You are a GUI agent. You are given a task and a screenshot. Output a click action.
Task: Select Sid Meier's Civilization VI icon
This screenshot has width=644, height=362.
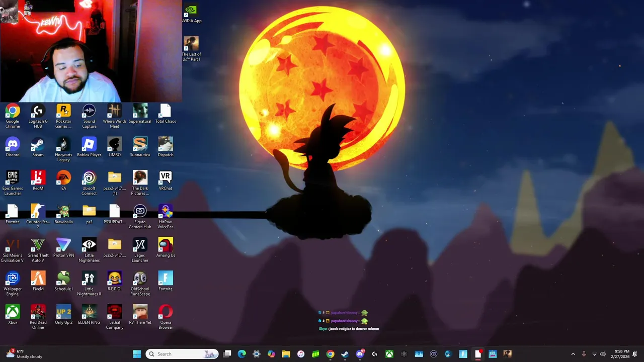[x=13, y=251]
